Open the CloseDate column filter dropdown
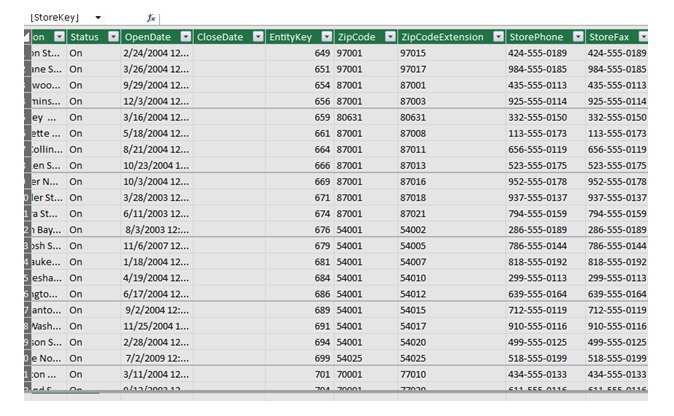 click(258, 37)
